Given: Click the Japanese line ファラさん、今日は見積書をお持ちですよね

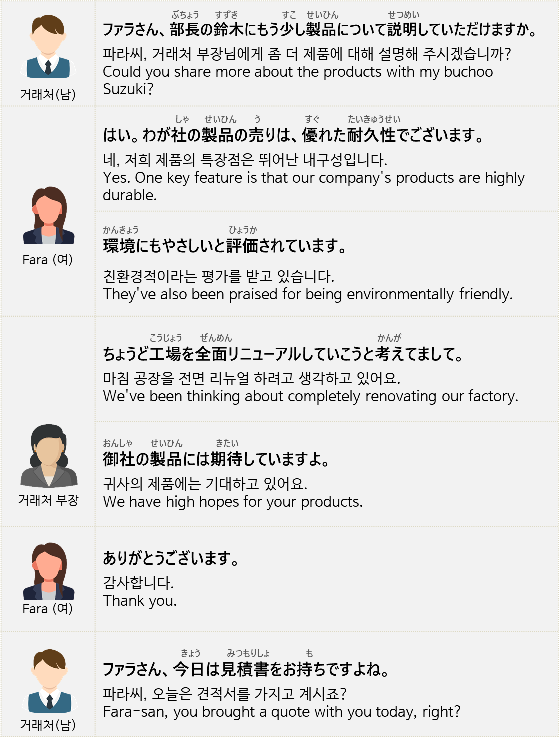Looking at the screenshot, I should pyautogui.click(x=246, y=669).
